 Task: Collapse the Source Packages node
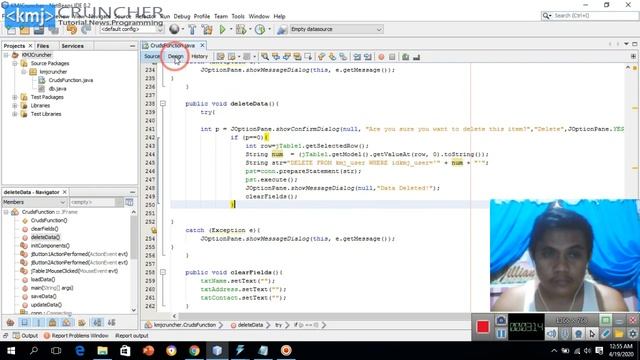(15, 63)
